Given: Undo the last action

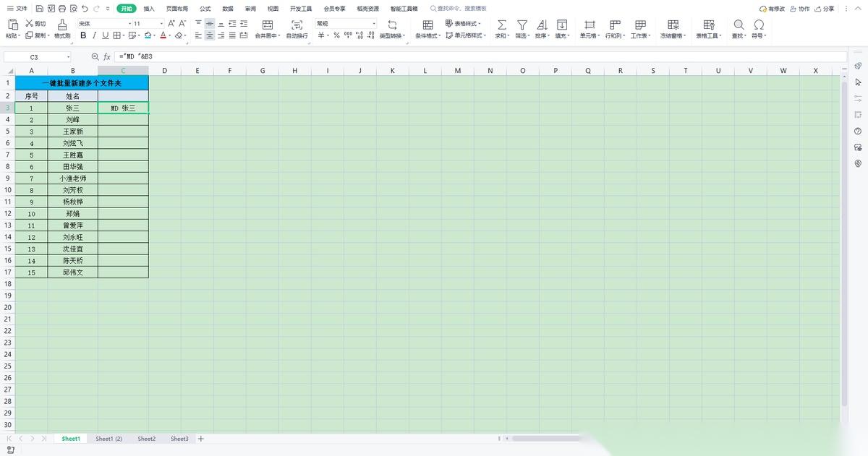Looking at the screenshot, I should (x=85, y=9).
